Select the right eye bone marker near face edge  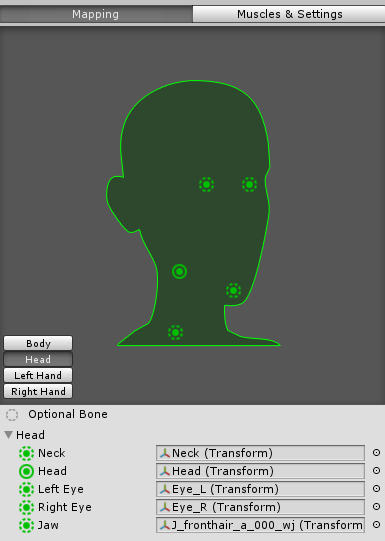pos(249,185)
